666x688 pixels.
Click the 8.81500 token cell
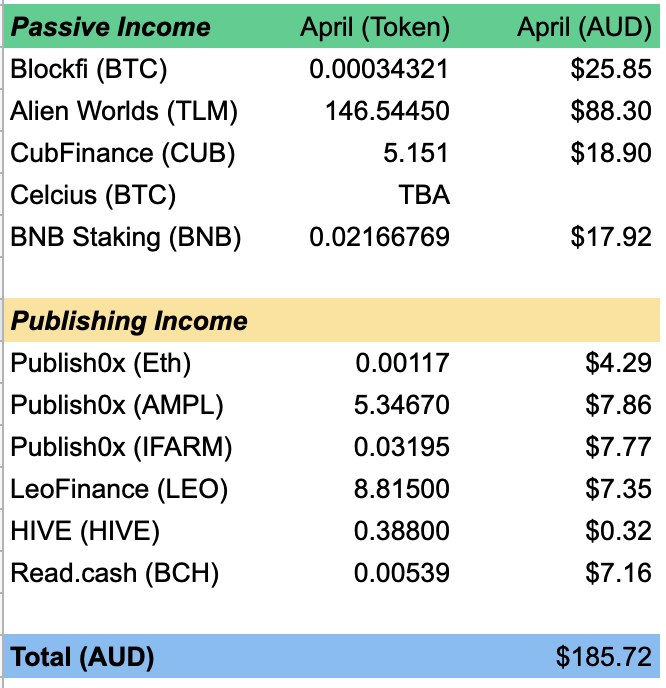(x=402, y=489)
